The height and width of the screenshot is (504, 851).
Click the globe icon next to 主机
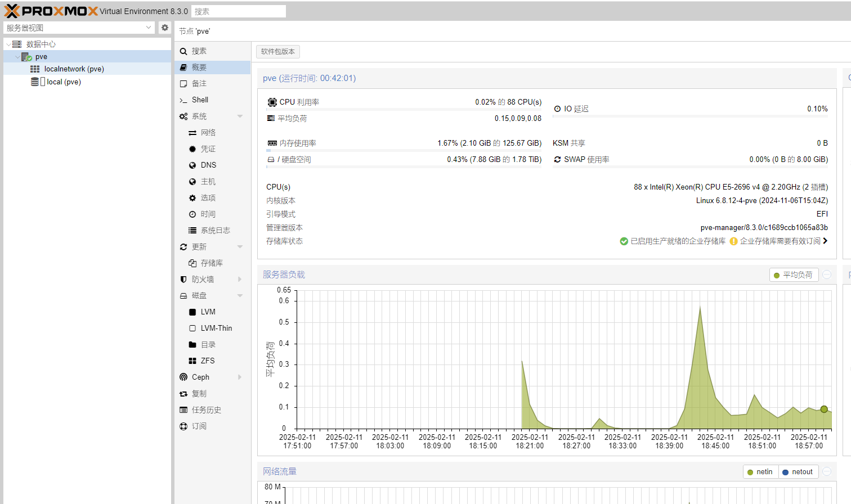click(x=192, y=182)
